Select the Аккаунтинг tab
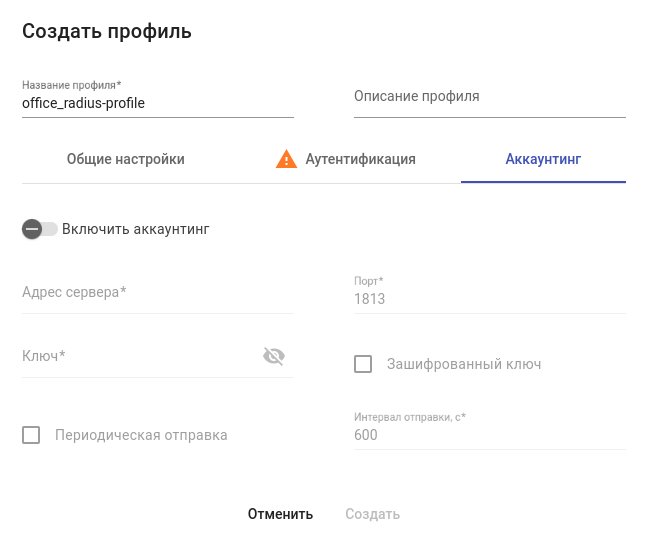Image resolution: width=649 pixels, height=539 pixels. click(x=543, y=159)
